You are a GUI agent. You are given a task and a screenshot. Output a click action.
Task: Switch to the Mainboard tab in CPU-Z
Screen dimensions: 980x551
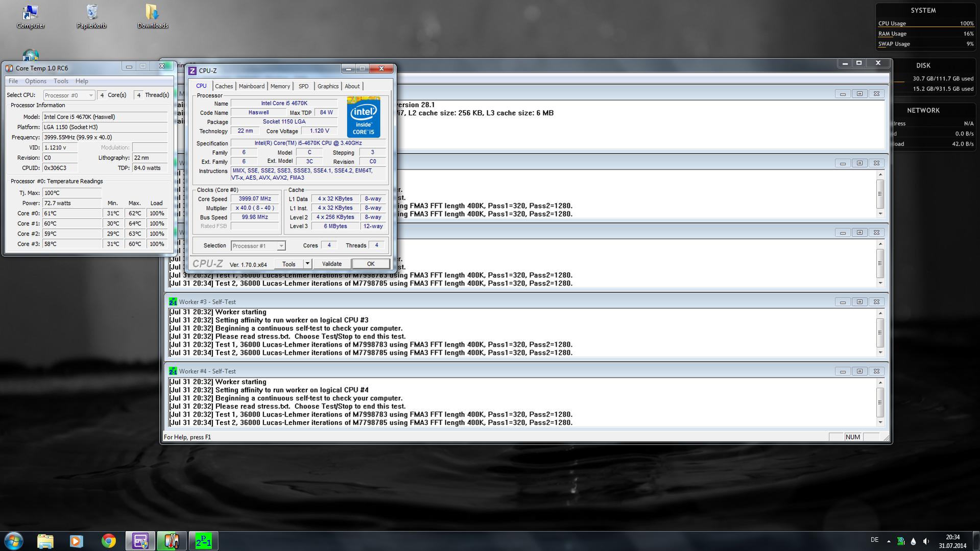click(252, 86)
